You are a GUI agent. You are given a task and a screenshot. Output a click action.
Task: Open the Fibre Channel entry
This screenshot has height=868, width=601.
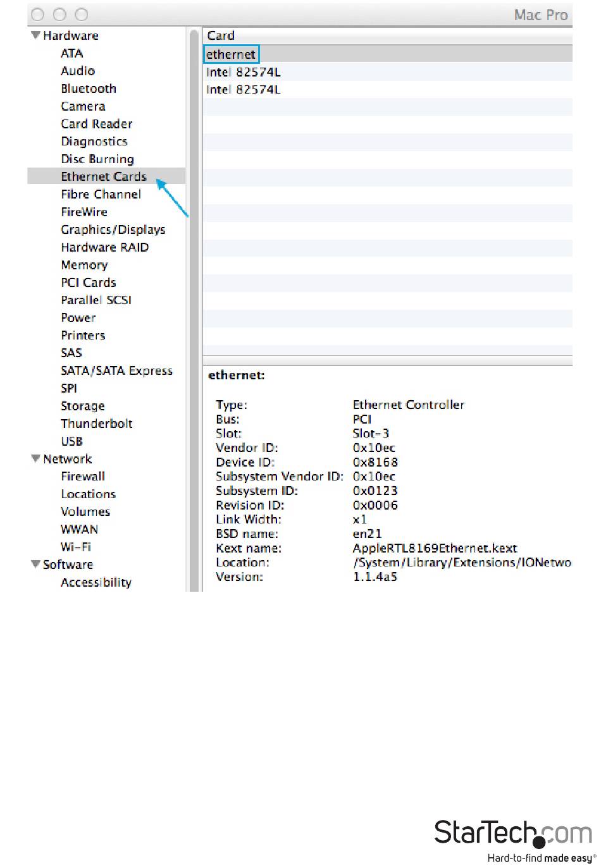coord(101,194)
